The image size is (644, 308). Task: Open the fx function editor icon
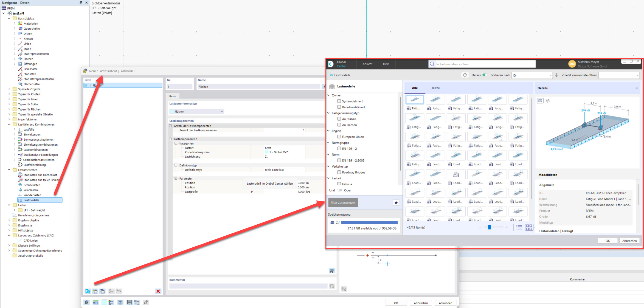coord(146,302)
